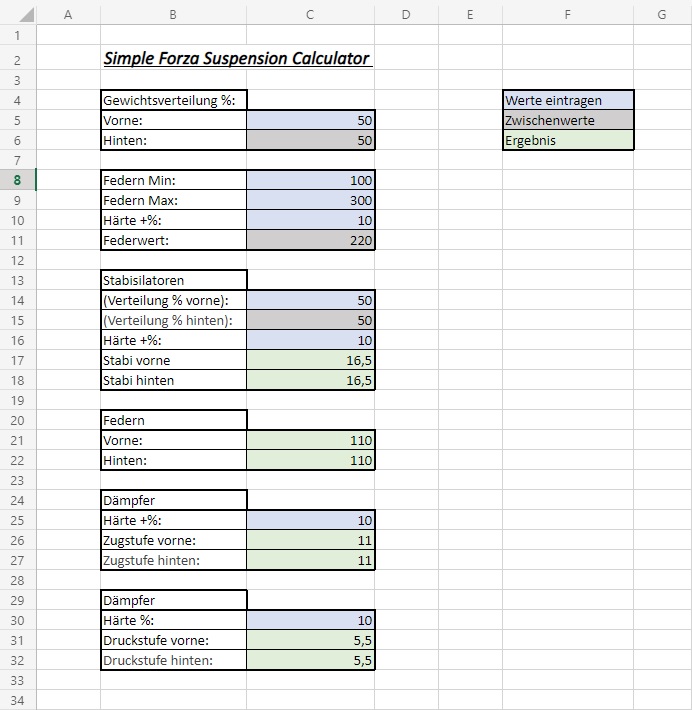The height and width of the screenshot is (710, 692).
Task: Select column F header
Action: click(x=568, y=14)
